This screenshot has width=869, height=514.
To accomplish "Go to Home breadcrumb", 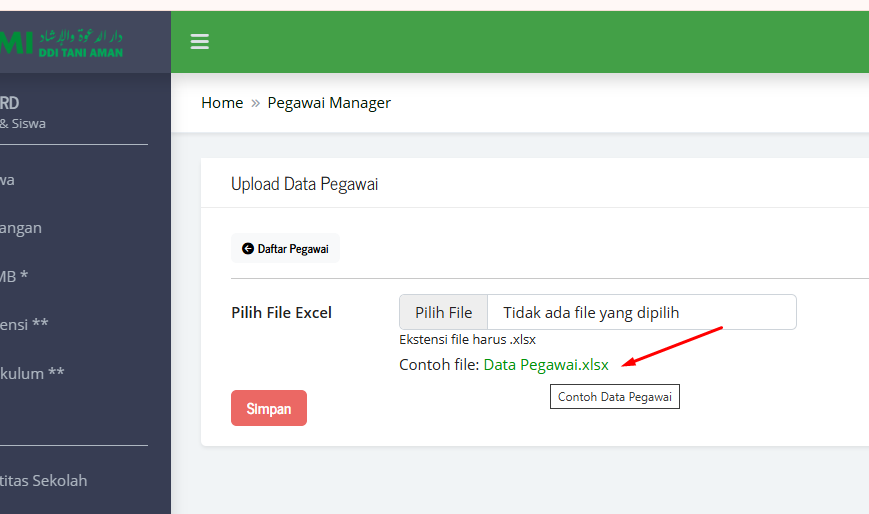I will [222, 103].
